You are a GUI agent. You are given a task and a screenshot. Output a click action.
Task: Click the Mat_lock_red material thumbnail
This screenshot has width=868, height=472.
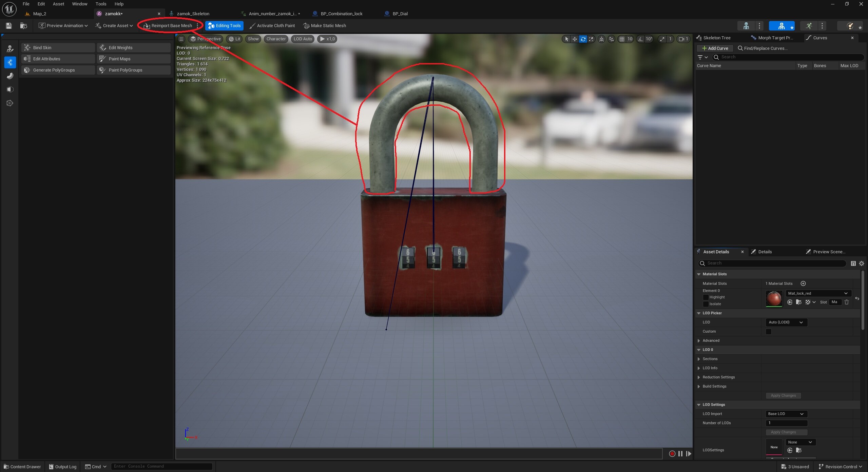774,299
